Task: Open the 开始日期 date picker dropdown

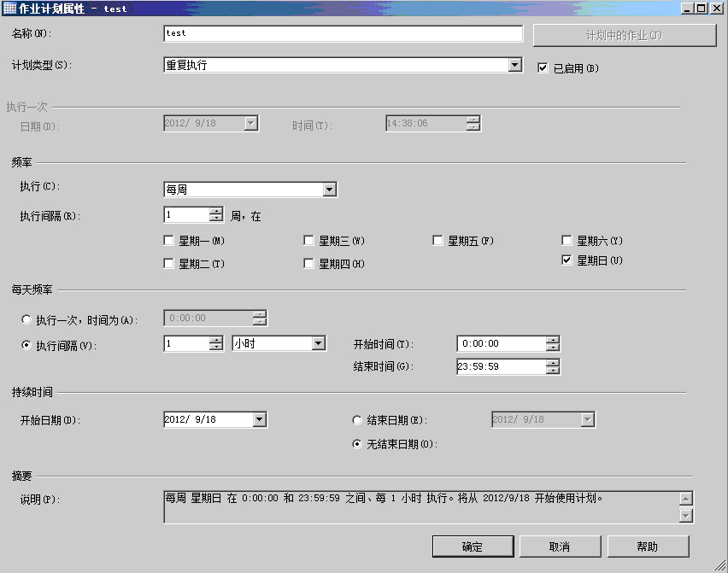Action: [x=260, y=419]
